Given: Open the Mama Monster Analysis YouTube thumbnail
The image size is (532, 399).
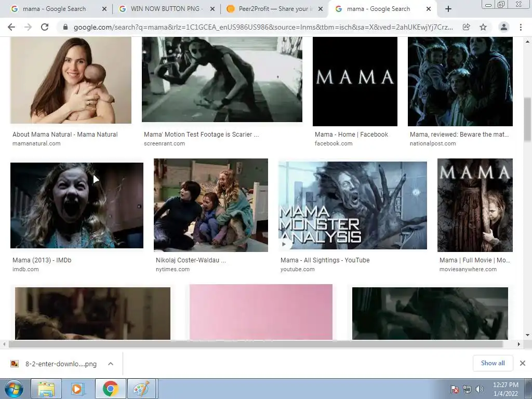Looking at the screenshot, I should tap(353, 205).
